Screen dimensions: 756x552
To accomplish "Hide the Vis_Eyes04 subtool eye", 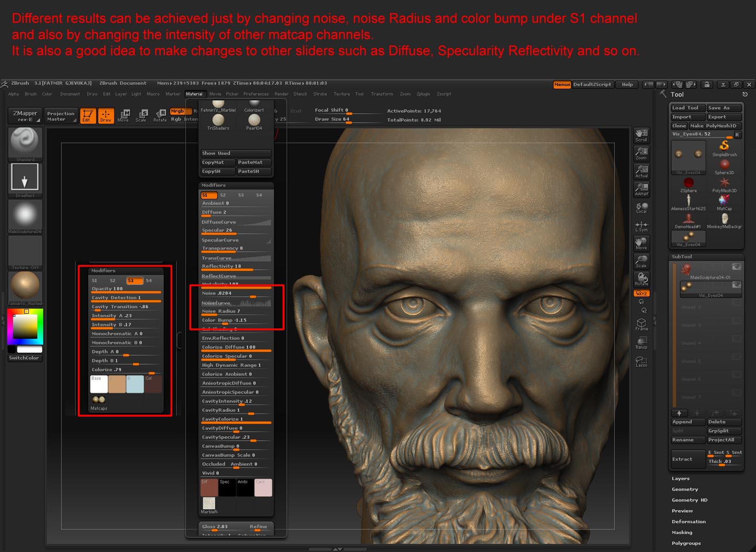I will (737, 285).
